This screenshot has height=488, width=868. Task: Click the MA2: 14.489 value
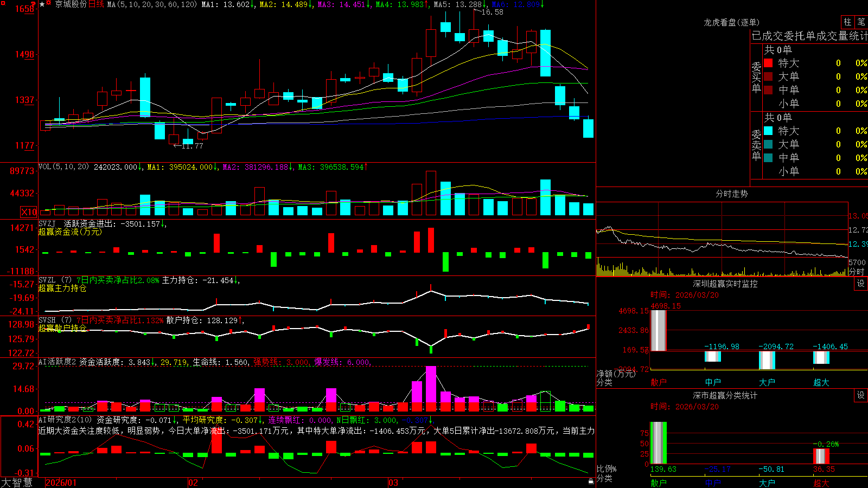click(x=284, y=4)
